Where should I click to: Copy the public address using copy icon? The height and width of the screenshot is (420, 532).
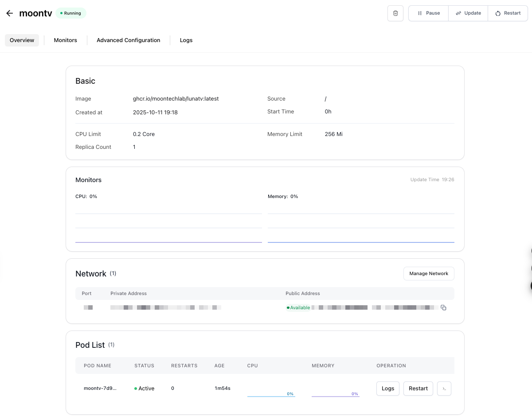[x=443, y=307]
